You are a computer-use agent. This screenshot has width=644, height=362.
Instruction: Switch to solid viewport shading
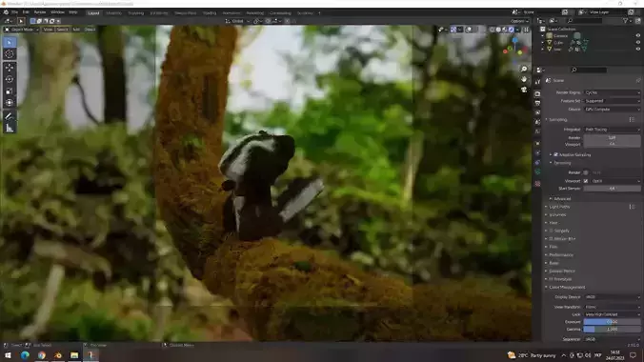click(498, 30)
